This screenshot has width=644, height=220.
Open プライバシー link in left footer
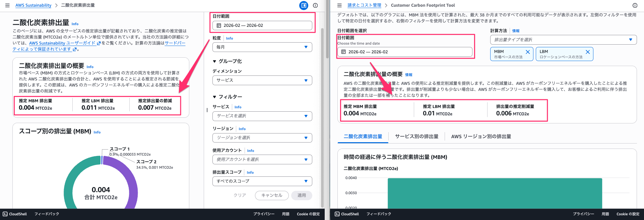[x=264, y=214]
